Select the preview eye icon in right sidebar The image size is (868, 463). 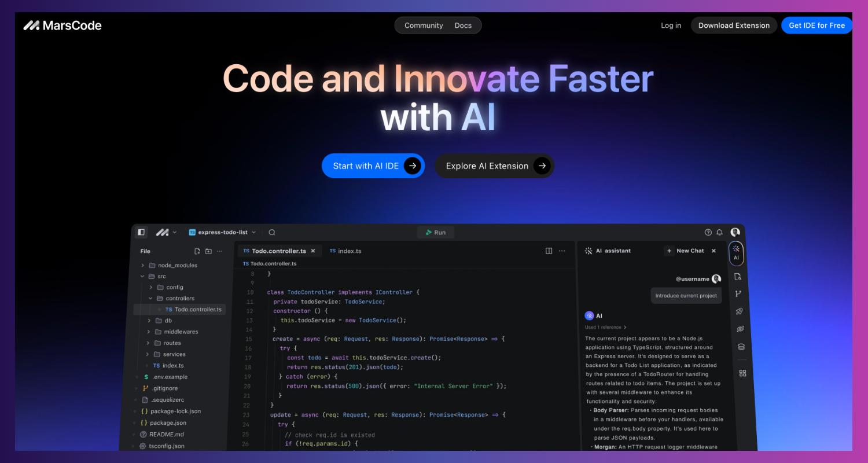(738, 328)
